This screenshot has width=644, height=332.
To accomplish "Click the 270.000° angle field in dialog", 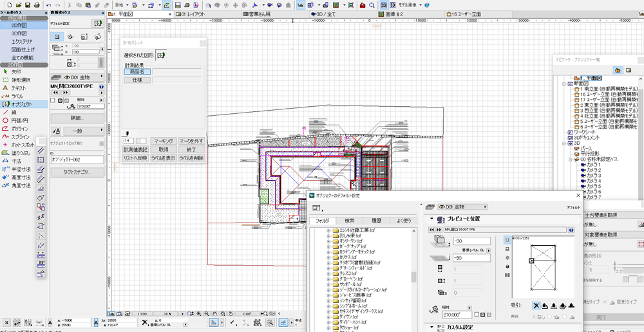I will tap(457, 315).
